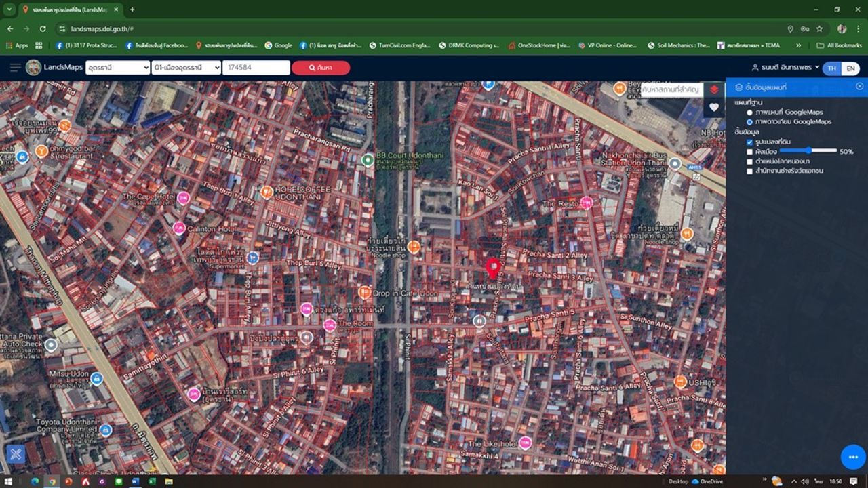Click the BB Court Udonthani map marker
This screenshot has width=868, height=488.
368,160
